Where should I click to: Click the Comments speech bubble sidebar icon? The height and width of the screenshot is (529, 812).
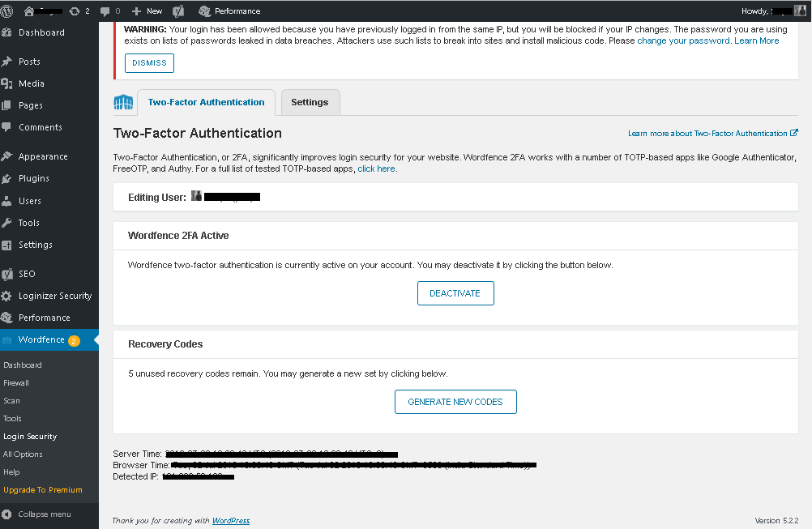(x=6, y=127)
